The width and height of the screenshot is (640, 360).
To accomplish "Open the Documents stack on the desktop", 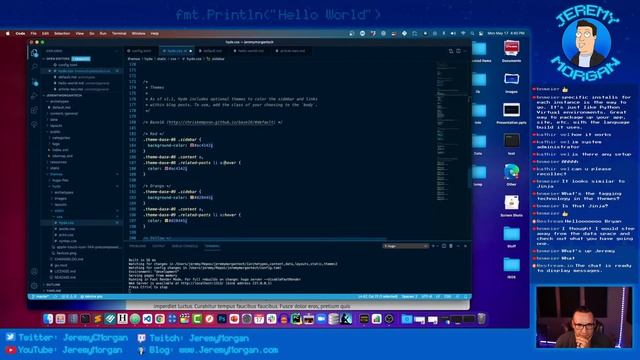I will (511, 51).
